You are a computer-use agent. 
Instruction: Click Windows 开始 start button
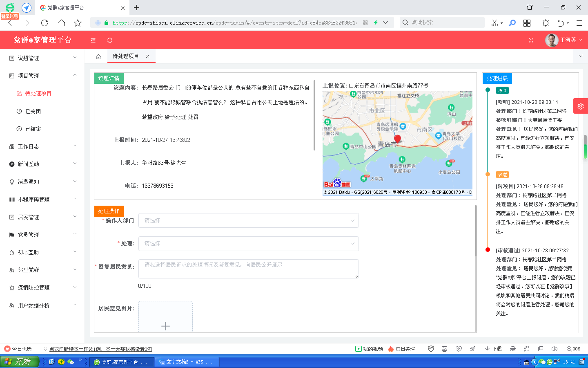click(x=20, y=361)
